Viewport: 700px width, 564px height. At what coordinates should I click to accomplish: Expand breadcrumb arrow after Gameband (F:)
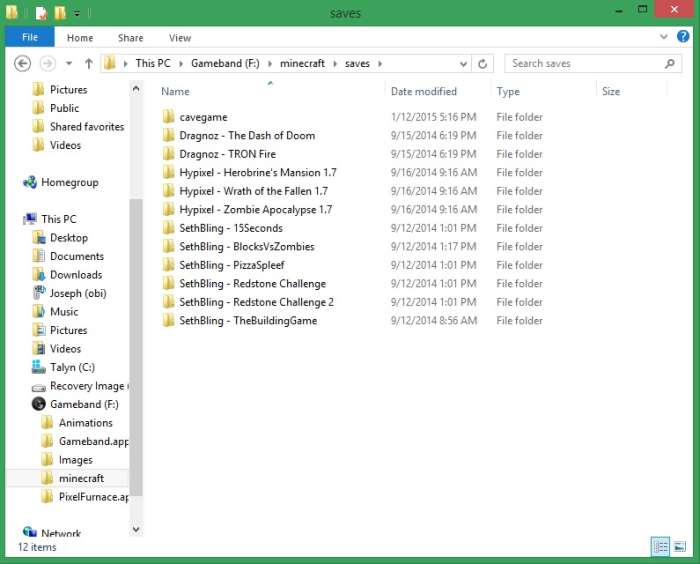pyautogui.click(x=270, y=64)
